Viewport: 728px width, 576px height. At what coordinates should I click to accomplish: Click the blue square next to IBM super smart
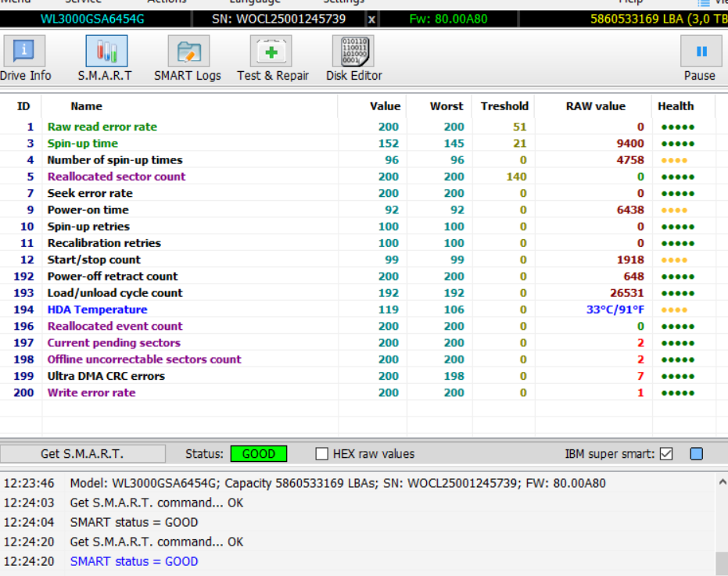(697, 454)
